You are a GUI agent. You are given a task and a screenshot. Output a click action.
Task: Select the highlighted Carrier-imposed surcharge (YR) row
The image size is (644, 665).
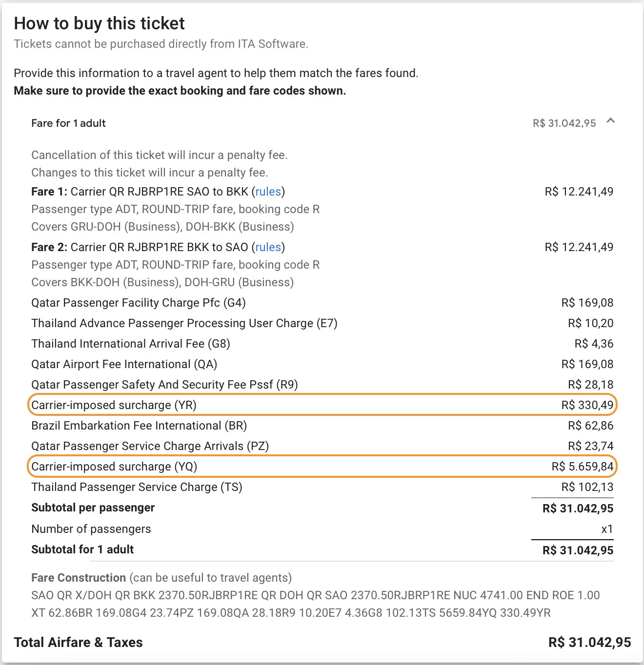(x=322, y=405)
